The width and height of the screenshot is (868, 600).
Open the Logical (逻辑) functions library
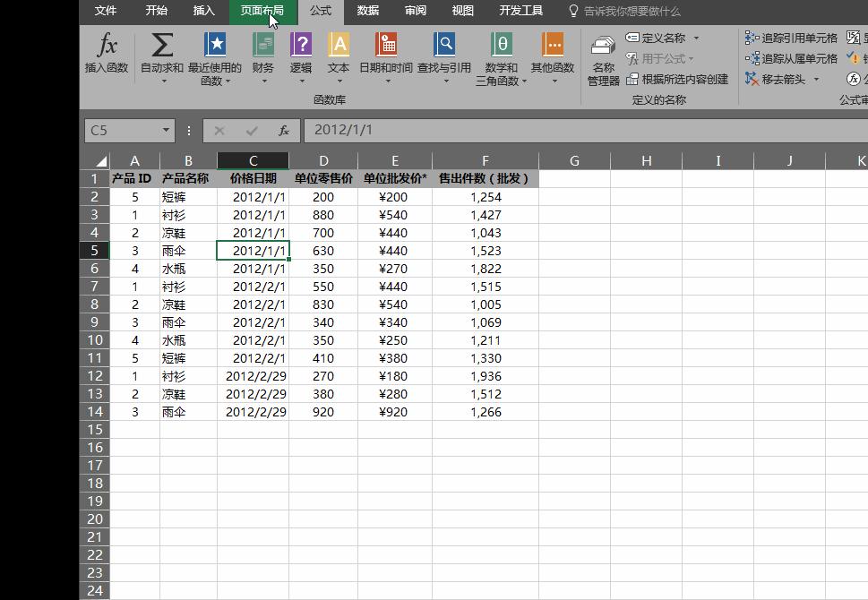(301, 59)
